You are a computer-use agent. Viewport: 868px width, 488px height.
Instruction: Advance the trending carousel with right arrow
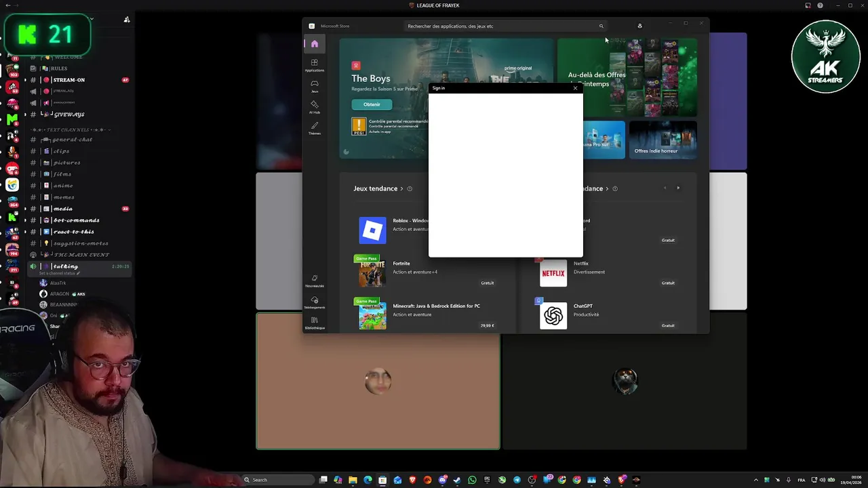678,188
